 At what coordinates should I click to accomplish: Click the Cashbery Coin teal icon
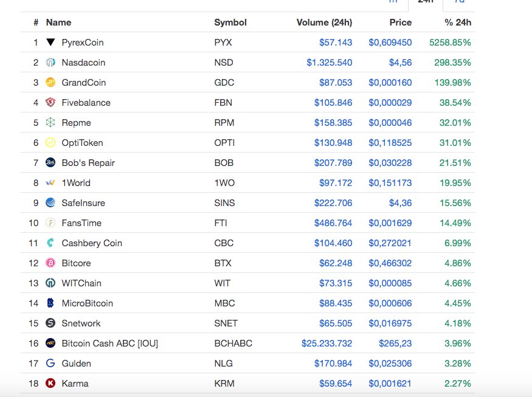pos(50,243)
